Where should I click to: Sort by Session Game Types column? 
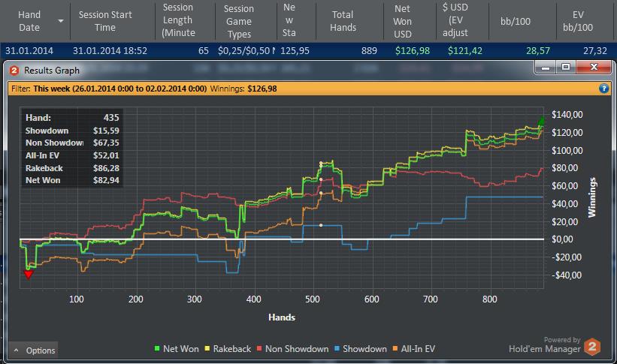coord(239,21)
